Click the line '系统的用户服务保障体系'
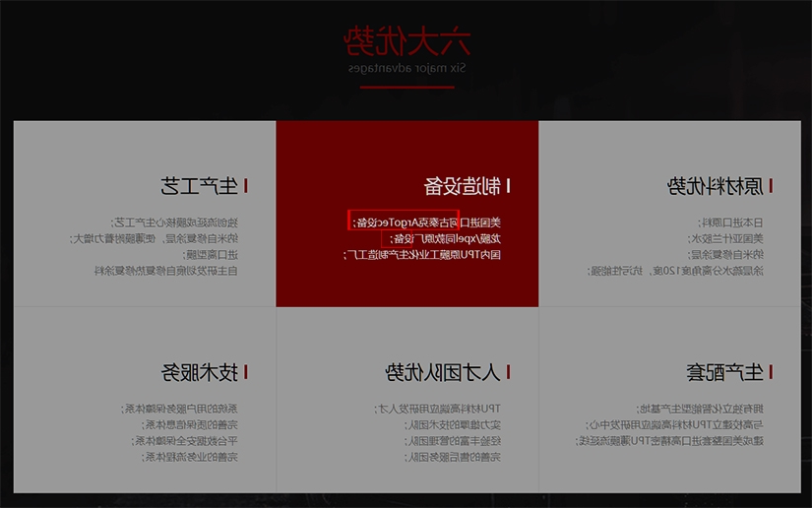Image resolution: width=812 pixels, height=508 pixels. (x=180, y=410)
